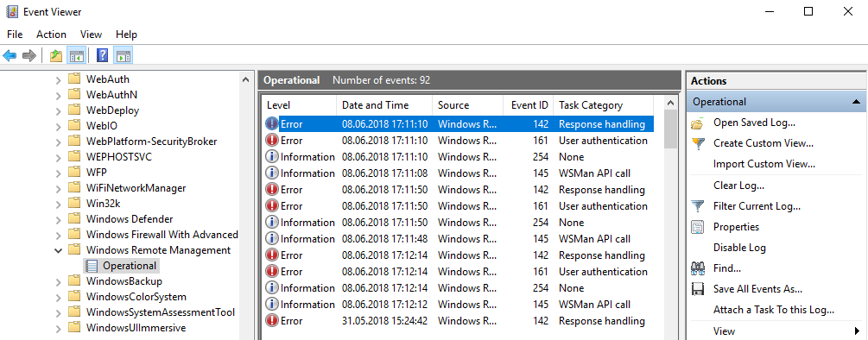The image size is (868, 340).
Task: Collapse the Operational section in Actions
Action: pos(856,102)
